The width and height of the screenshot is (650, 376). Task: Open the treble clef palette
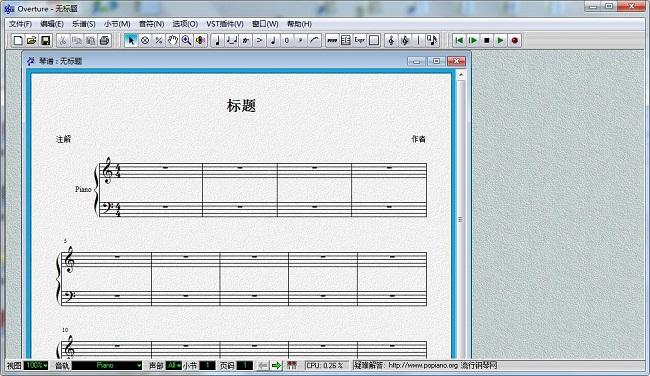(x=391, y=40)
